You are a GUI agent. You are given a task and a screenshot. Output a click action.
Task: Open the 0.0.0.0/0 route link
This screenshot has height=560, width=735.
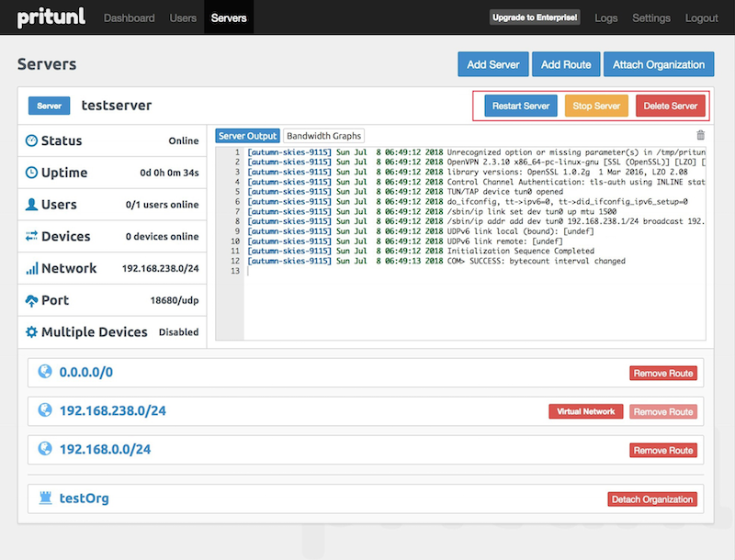click(x=85, y=372)
